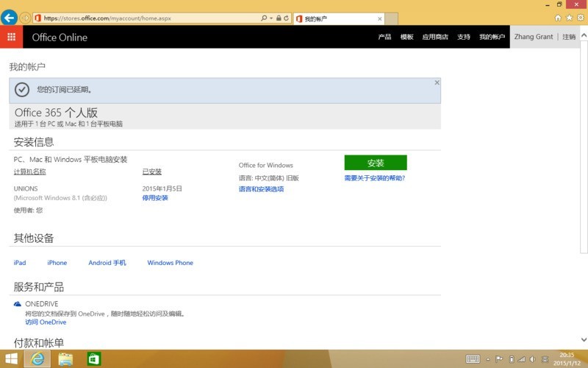The width and height of the screenshot is (588, 368).
Task: Show hidden tray icons arrow
Action: (x=488, y=359)
